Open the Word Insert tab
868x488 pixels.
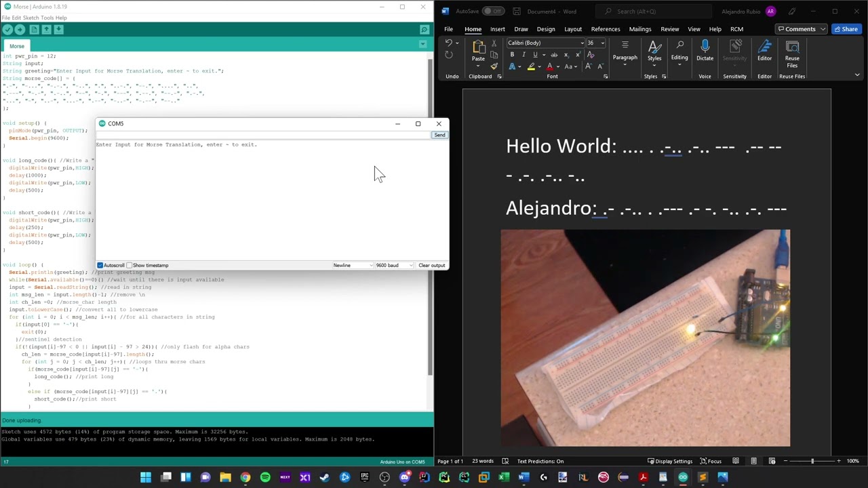click(498, 29)
